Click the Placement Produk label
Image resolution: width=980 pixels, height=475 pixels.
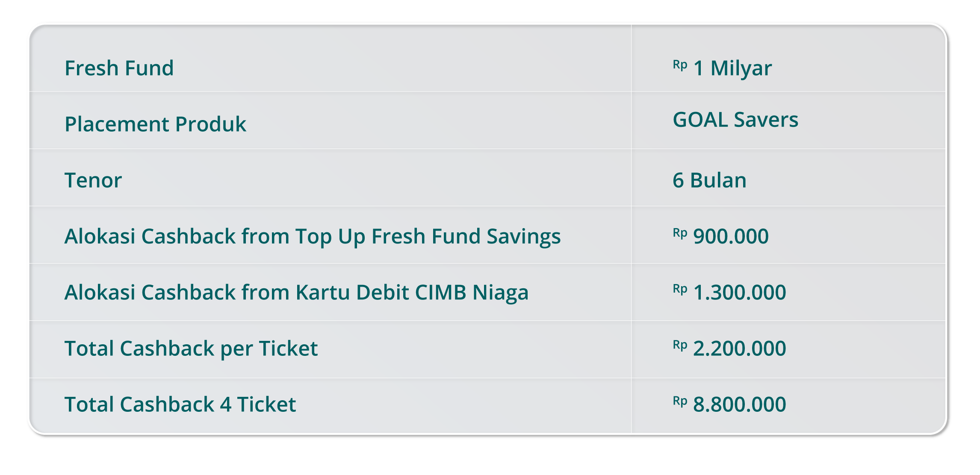coord(155,124)
